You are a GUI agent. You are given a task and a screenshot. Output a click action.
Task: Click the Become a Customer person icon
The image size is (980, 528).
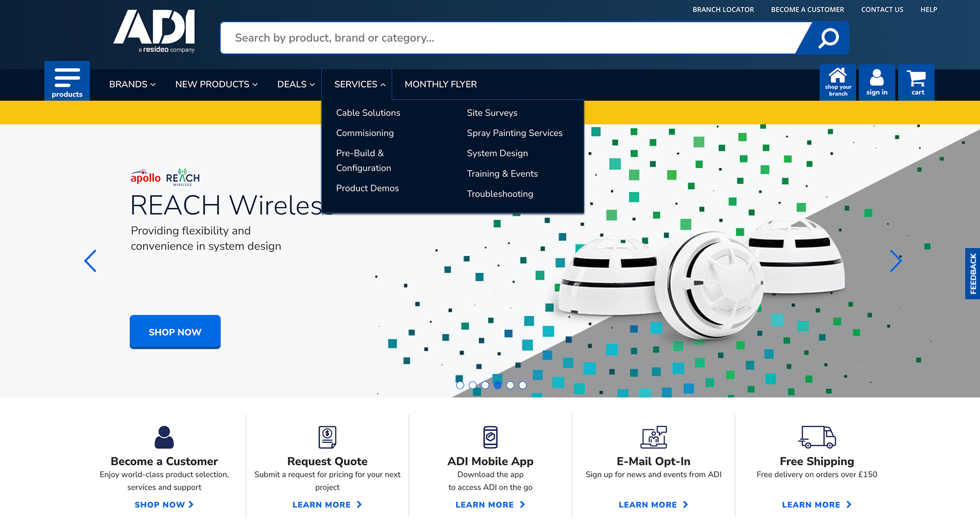tap(164, 437)
